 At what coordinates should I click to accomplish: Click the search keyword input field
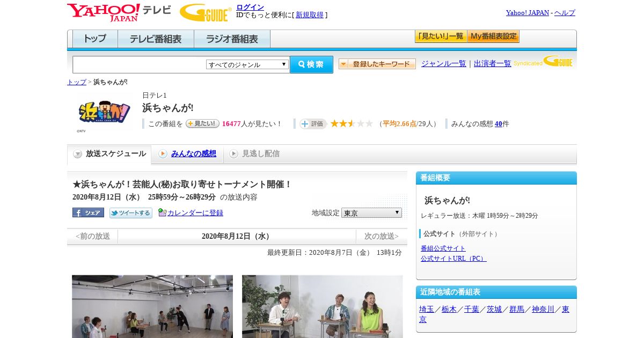point(139,64)
